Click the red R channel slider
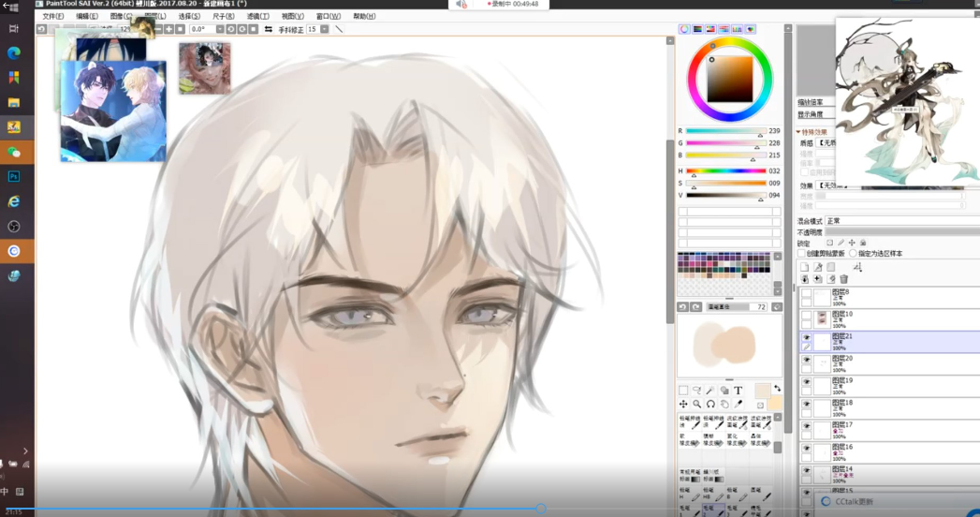 click(x=726, y=131)
